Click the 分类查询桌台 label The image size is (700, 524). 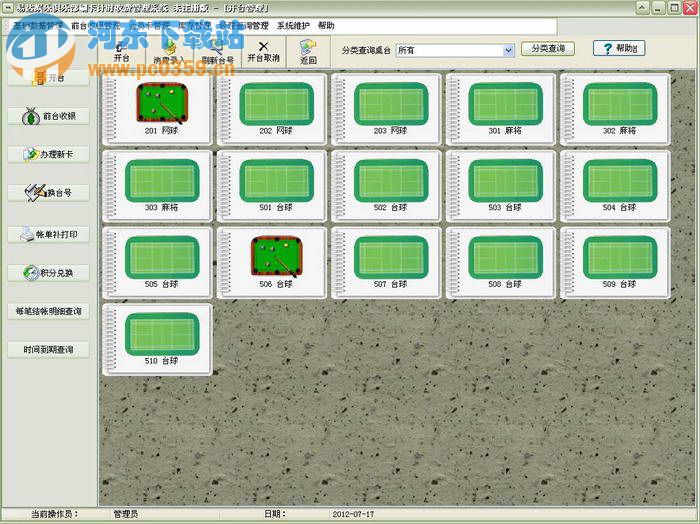click(x=366, y=50)
